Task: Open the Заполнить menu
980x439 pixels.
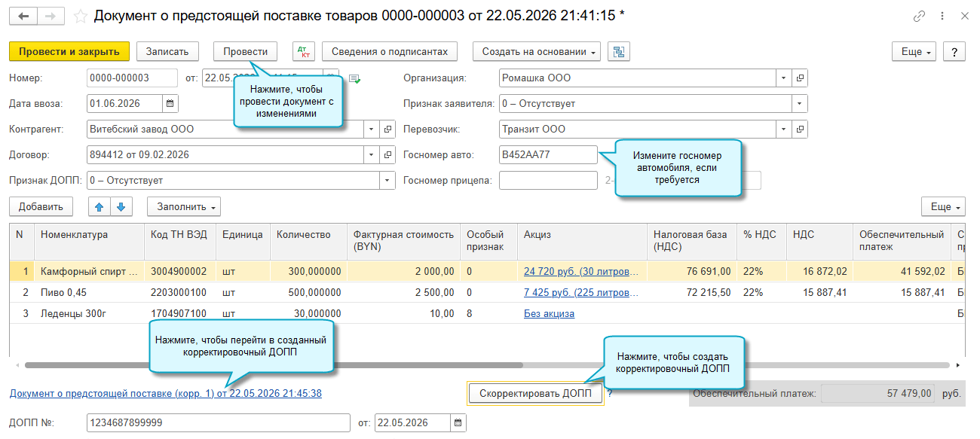Action: click(x=184, y=206)
